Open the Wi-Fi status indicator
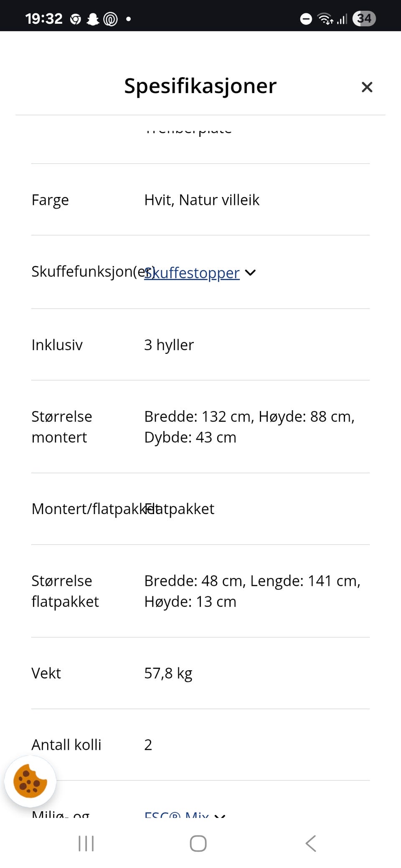 (x=325, y=18)
